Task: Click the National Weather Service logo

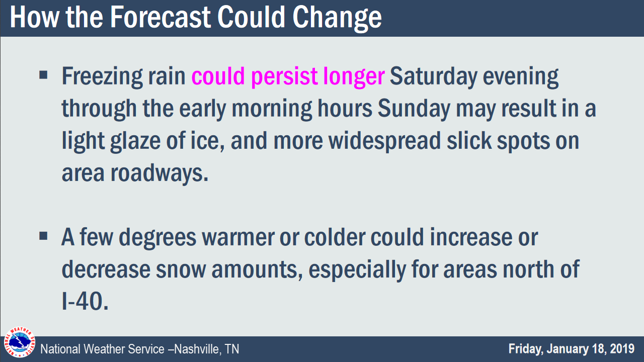Action: (x=20, y=344)
